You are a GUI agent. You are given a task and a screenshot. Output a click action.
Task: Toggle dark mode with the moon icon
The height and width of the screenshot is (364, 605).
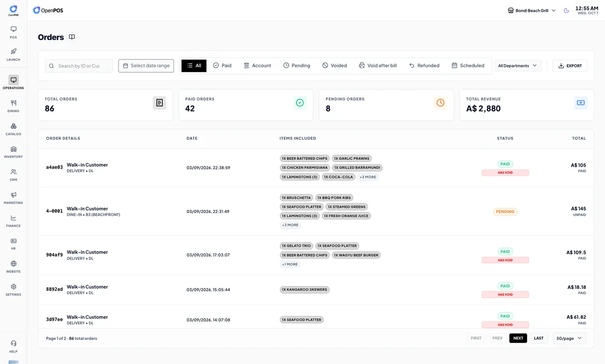[x=566, y=10]
